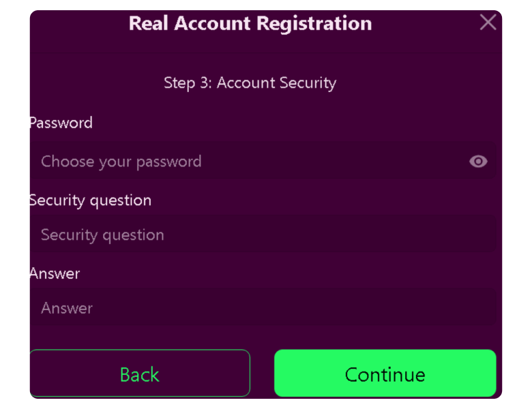Image resolution: width=532 pixels, height=409 pixels.
Task: Click the Step 3: Account Security heading
Action: pos(250,83)
